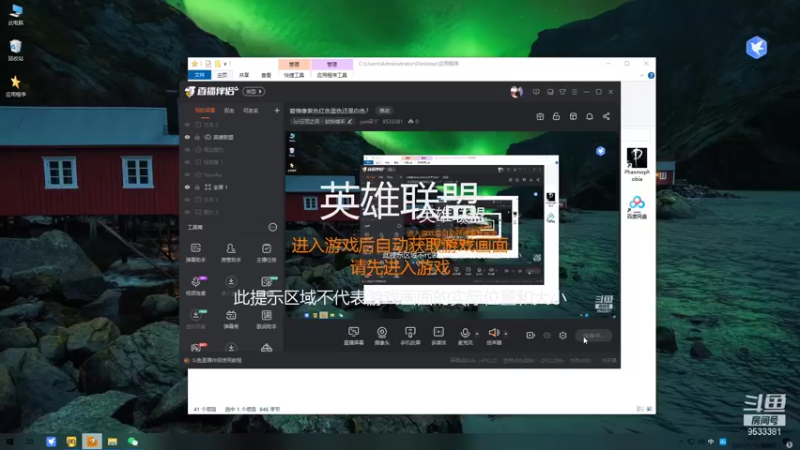
Task: Add the 多媒体 media source
Action: point(438,336)
